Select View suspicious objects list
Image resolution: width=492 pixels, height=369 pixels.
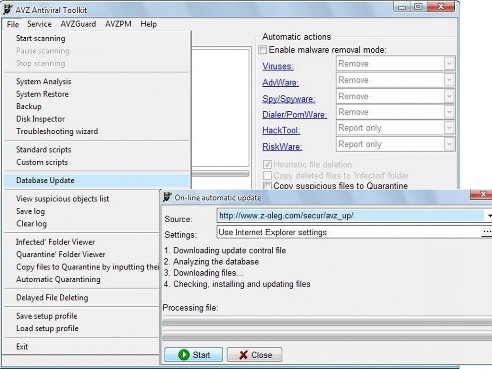82,199
